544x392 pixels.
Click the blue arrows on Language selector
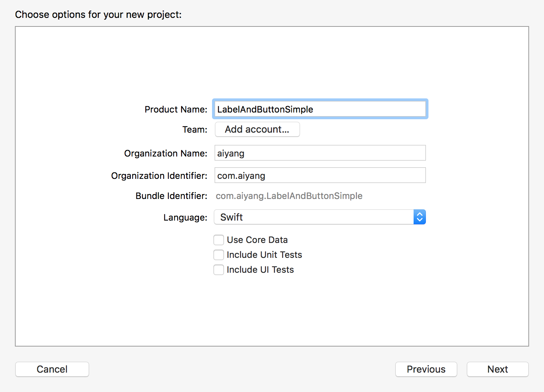tap(420, 217)
